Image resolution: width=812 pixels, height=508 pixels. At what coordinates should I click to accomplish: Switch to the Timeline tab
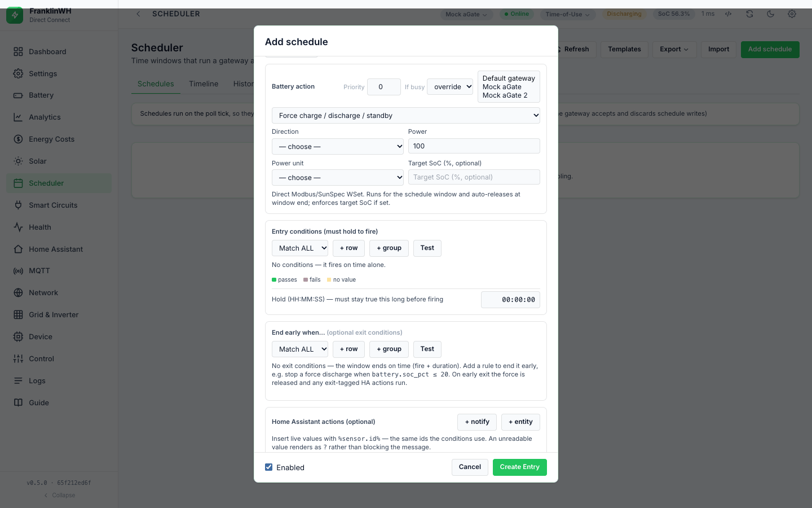tap(204, 84)
